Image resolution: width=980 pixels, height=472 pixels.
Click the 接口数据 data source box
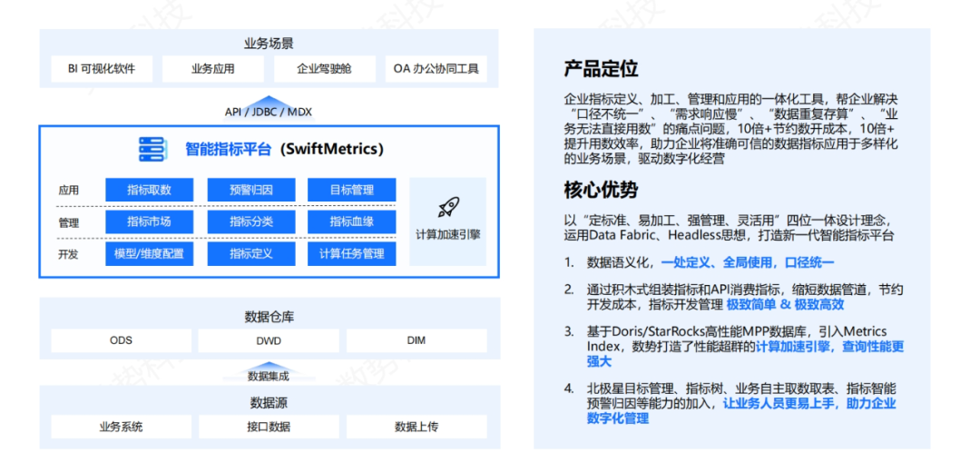(x=269, y=427)
